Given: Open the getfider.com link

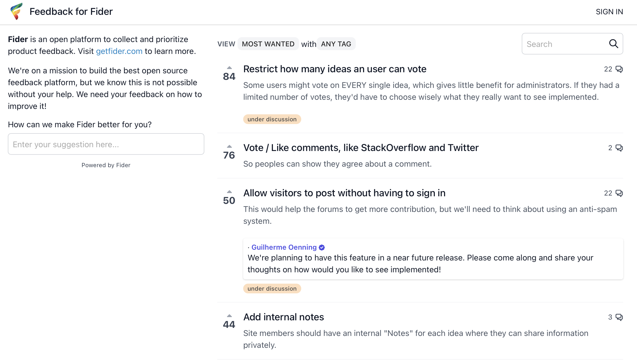Looking at the screenshot, I should point(119,51).
